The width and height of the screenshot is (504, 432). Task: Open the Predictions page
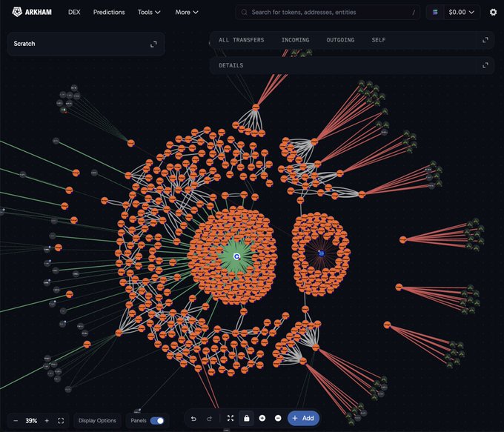pyautogui.click(x=109, y=12)
